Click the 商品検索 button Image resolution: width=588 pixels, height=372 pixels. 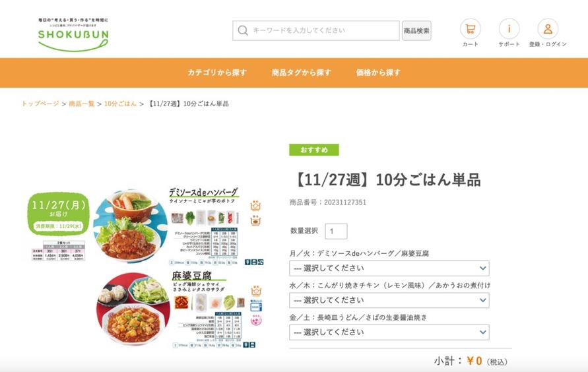(x=416, y=31)
